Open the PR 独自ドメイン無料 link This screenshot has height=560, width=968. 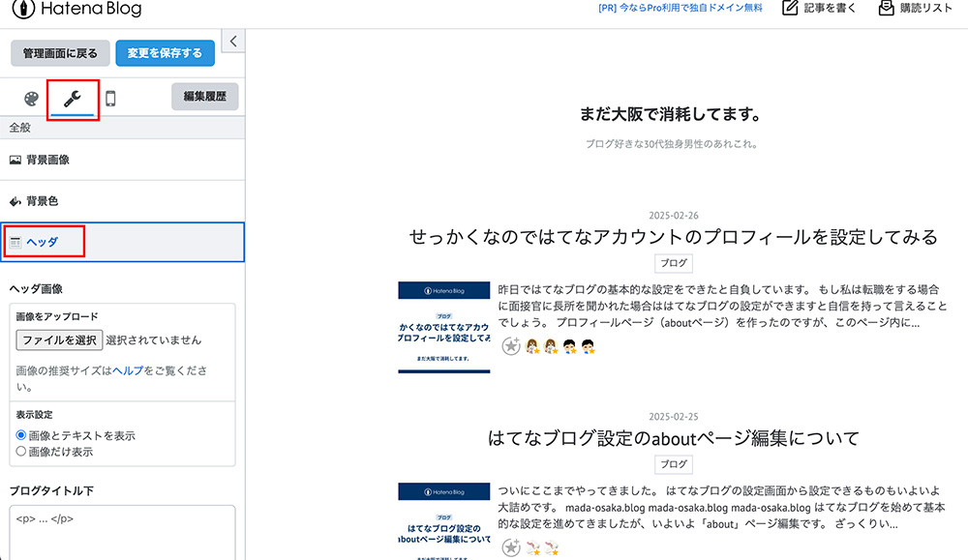680,8
